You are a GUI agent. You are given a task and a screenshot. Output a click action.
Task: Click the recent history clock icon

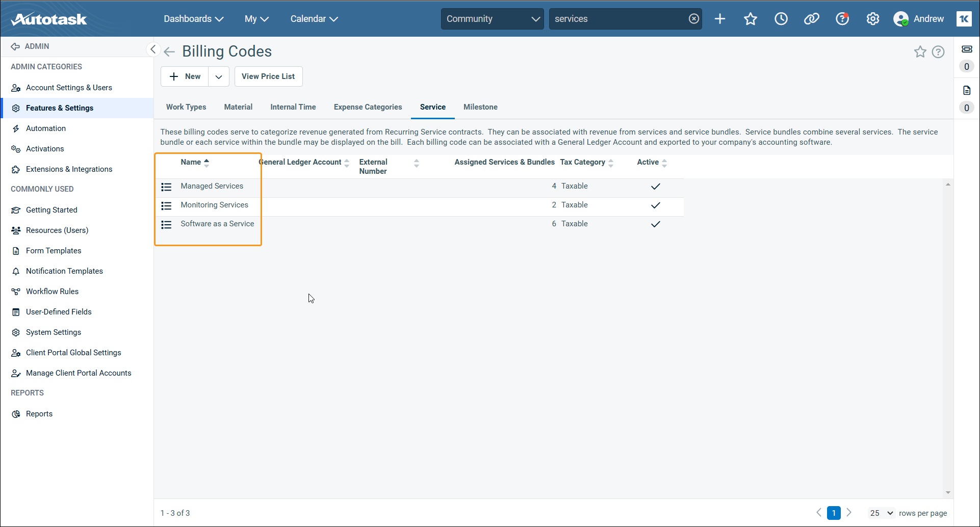coord(781,19)
